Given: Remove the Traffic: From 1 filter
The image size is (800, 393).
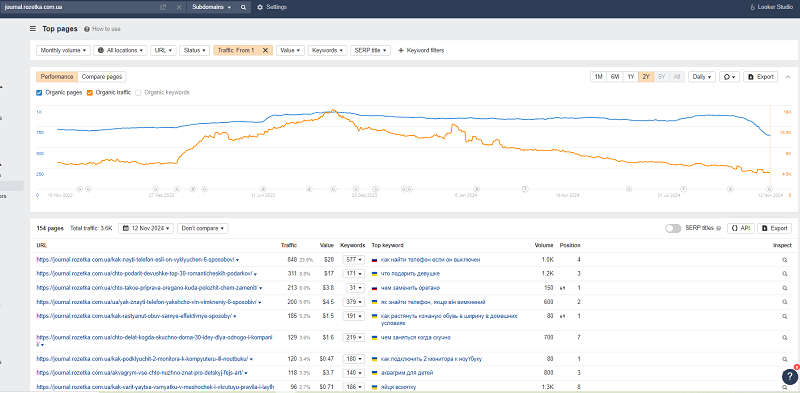Looking at the screenshot, I should pos(265,51).
